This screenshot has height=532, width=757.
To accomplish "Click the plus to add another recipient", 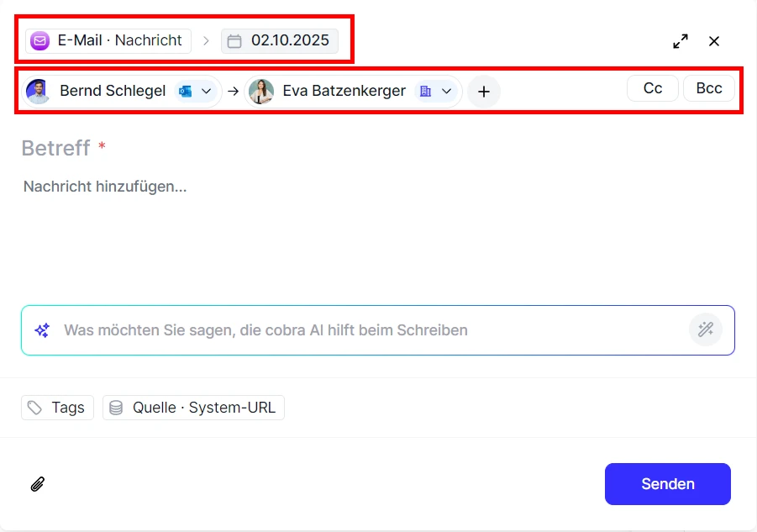I will coord(484,92).
